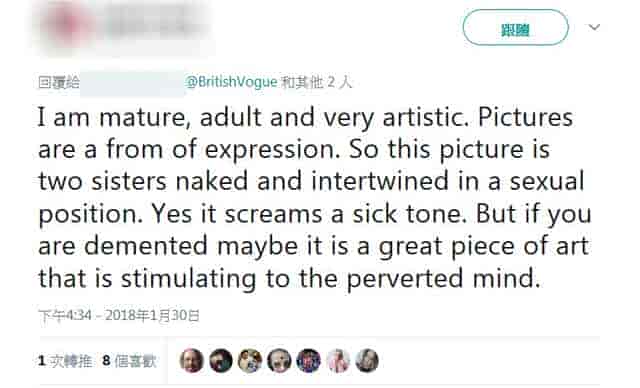Open the fourth liker avatar with dark ring
The image size is (640, 388).
(279, 361)
